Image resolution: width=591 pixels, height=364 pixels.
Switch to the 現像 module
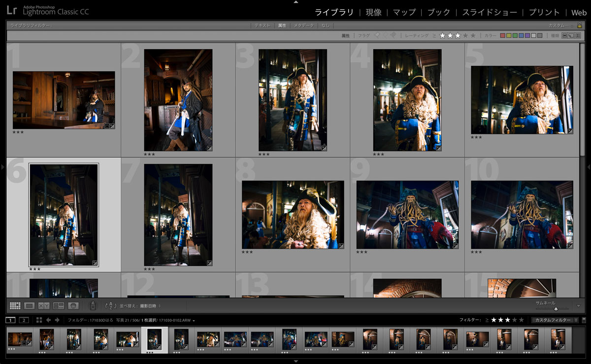pos(373,12)
